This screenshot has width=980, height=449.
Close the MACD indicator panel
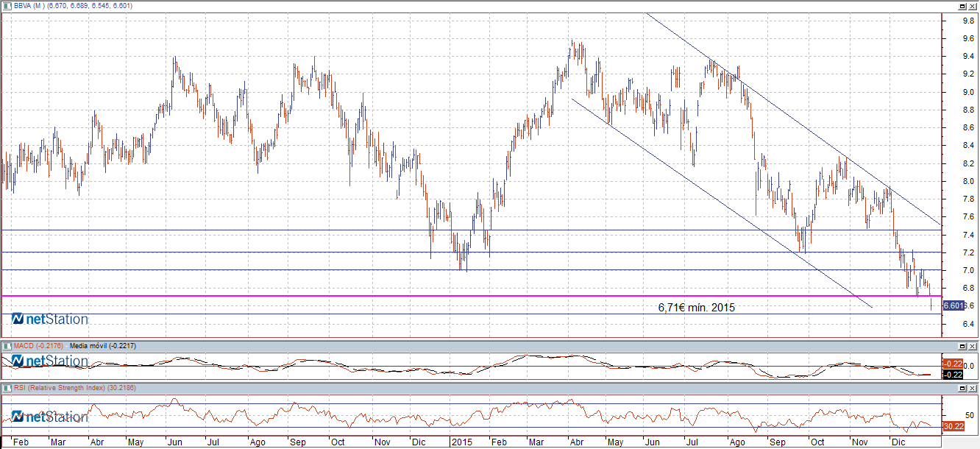tap(972, 345)
